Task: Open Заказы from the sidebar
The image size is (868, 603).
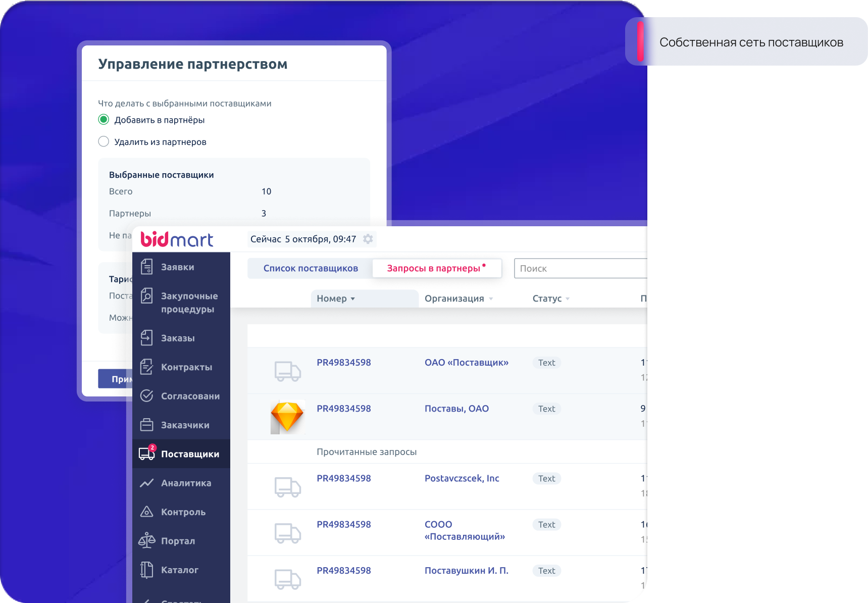Action: 146,338
